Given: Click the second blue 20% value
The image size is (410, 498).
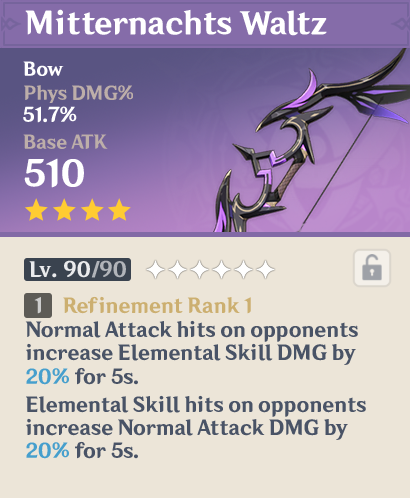Looking at the screenshot, I should pyautogui.click(x=48, y=451).
